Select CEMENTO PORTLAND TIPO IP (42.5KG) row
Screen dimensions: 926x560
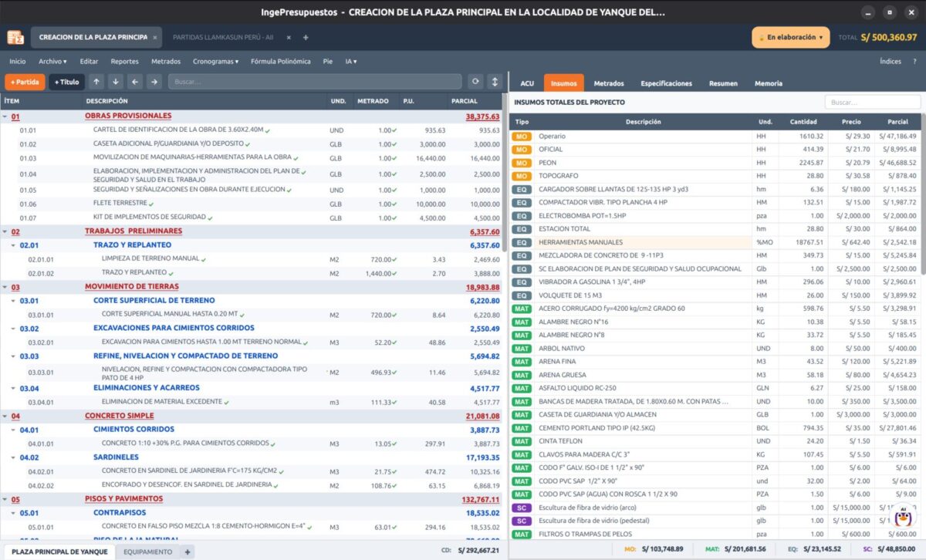(715, 428)
